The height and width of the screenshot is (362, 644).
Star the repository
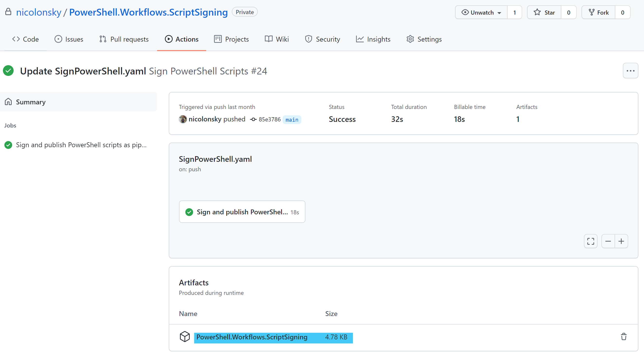544,12
